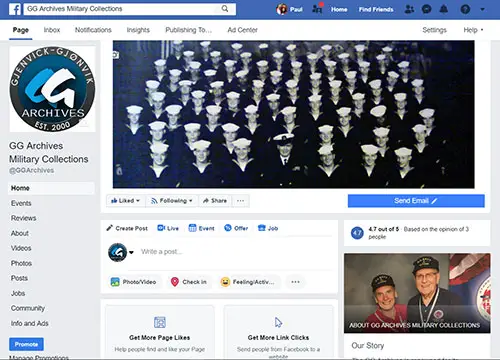Click the 4.7 rating badge
Screen dimensions: 500x360
point(357,233)
